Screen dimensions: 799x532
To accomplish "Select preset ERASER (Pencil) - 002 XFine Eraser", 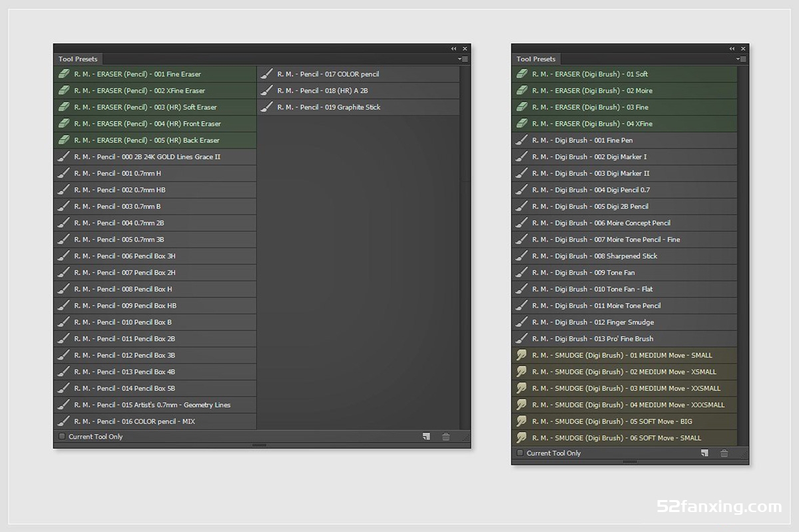I will (155, 91).
